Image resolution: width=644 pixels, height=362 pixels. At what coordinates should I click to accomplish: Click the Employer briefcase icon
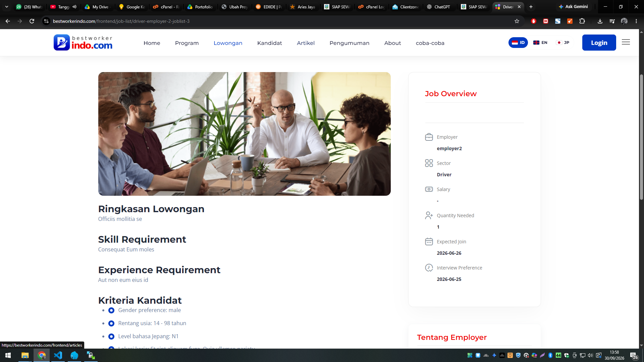point(429,137)
